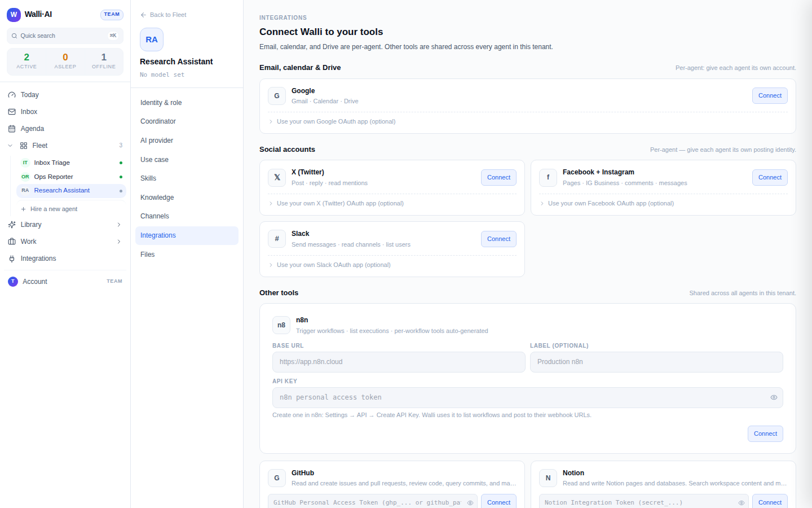The width and height of the screenshot is (812, 508).
Task: Click the Slack hash icon
Action: [x=277, y=239]
